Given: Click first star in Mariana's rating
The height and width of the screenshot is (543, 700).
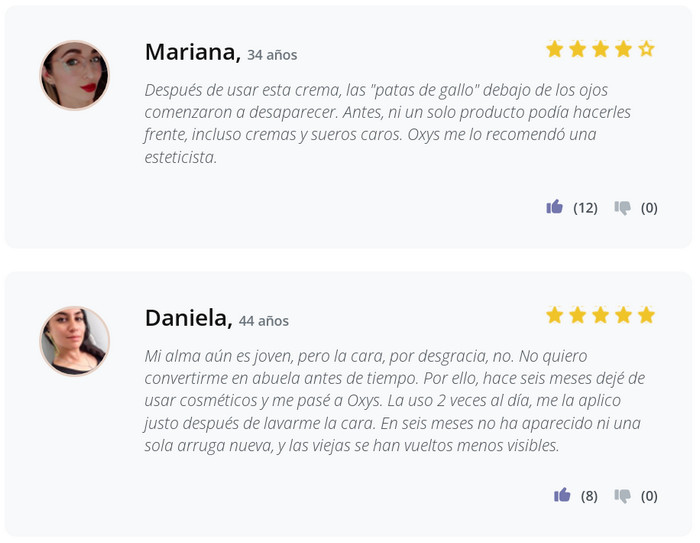Looking at the screenshot, I should 554,48.
